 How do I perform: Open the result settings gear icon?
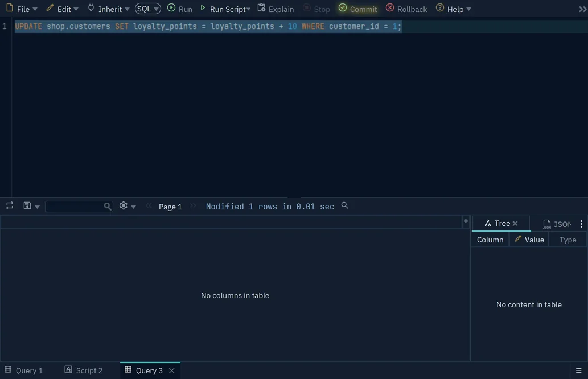[124, 205]
